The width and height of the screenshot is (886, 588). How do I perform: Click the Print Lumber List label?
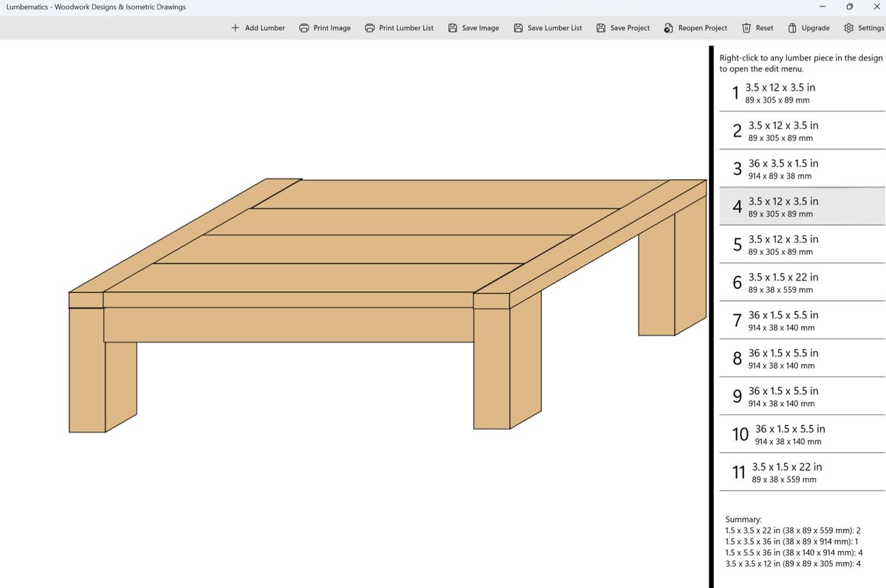pos(406,28)
